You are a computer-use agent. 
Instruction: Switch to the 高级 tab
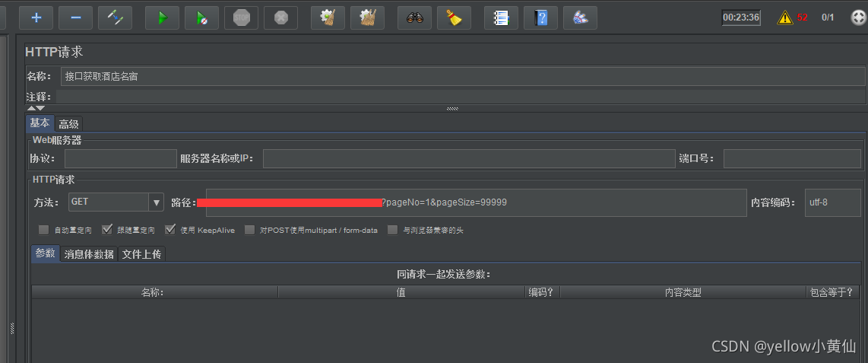coord(68,124)
